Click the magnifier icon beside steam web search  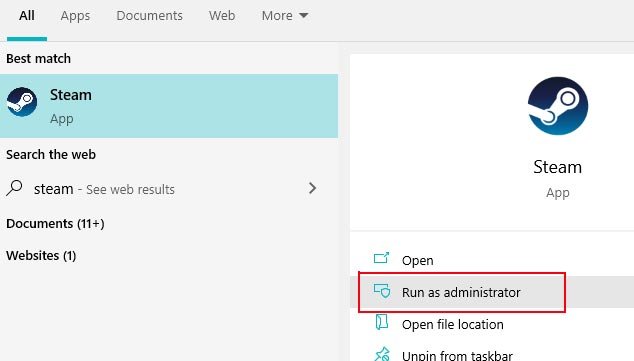(15, 188)
